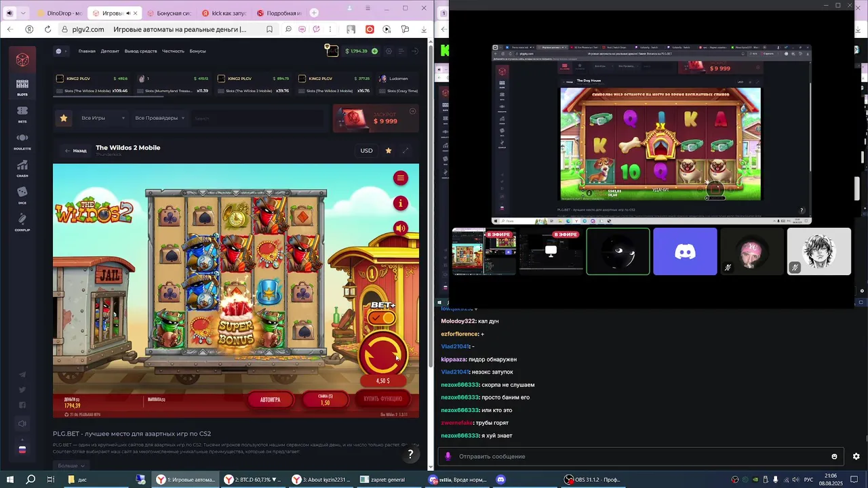Image resolution: width=868 pixels, height=488 pixels.
Task: Open the Все Провайдеры dropdown
Action: 160,118
